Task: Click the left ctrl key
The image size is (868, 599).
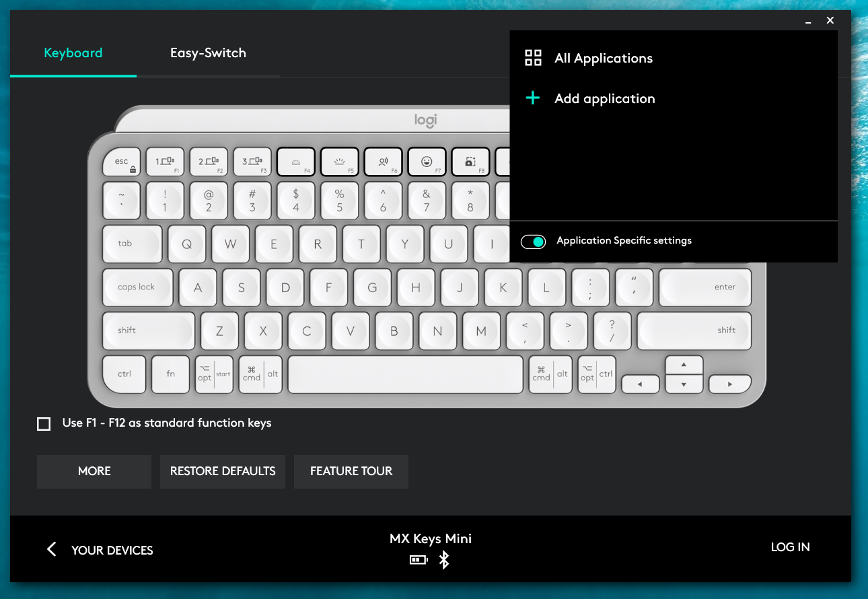Action: 124,374
